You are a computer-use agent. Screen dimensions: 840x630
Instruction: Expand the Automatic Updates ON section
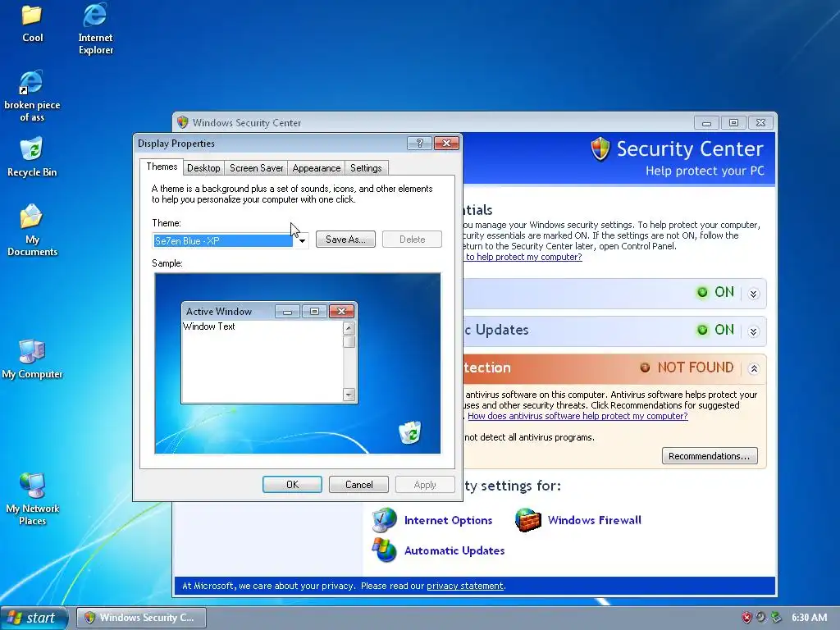(753, 331)
